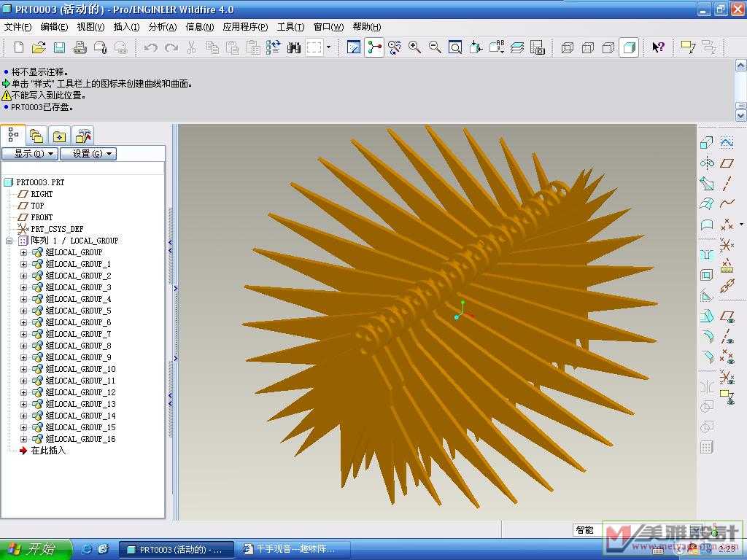Click the Copy icon
This screenshot has height=560, width=747.
coord(212,47)
